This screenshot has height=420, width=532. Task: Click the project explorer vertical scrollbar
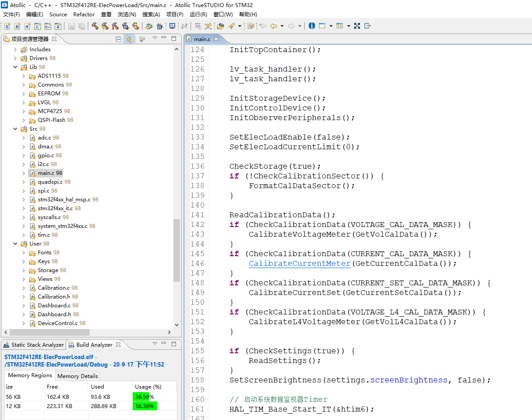click(x=176, y=250)
